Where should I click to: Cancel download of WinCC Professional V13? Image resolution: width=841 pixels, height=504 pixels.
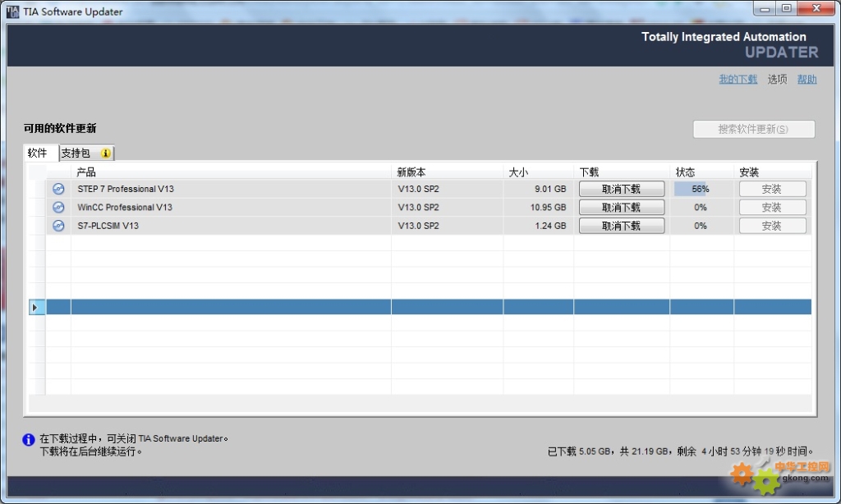[622, 207]
